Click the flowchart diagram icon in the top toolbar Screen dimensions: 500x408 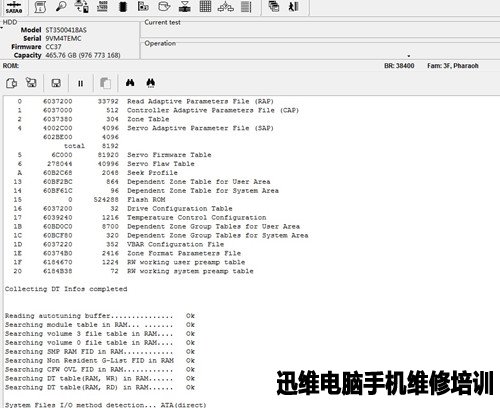coord(226,7)
